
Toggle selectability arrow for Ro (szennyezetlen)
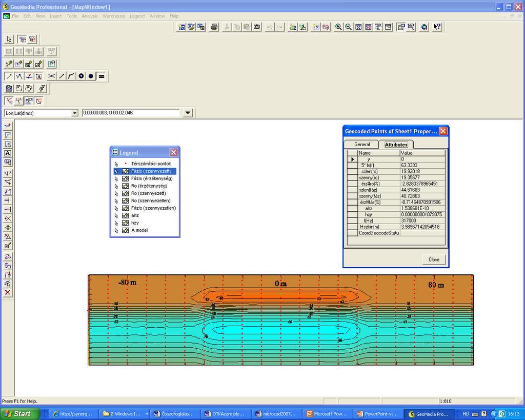pos(116,201)
